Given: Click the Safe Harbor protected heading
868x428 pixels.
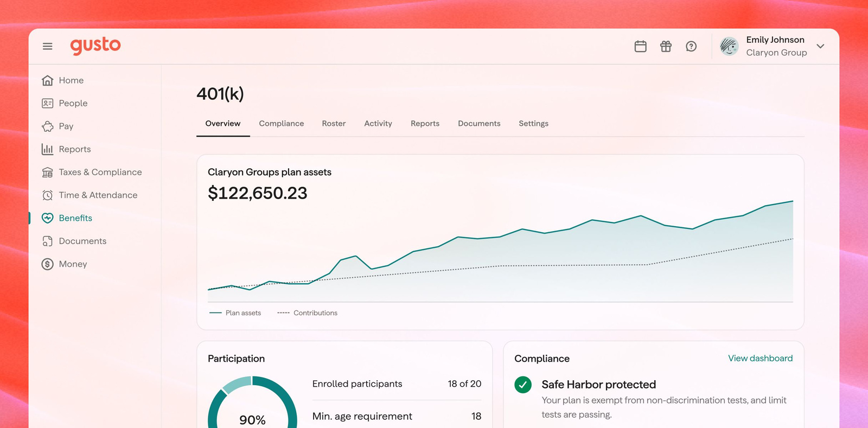Looking at the screenshot, I should click(599, 385).
